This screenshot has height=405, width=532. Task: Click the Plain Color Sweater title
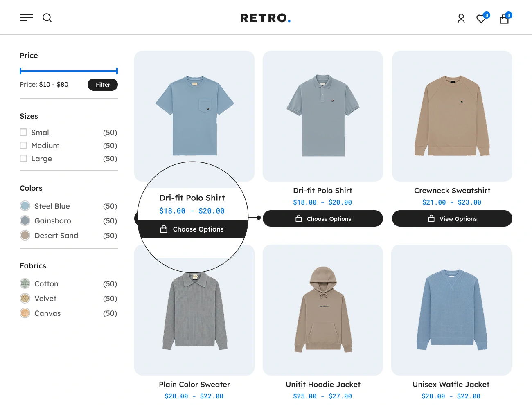[194, 385]
